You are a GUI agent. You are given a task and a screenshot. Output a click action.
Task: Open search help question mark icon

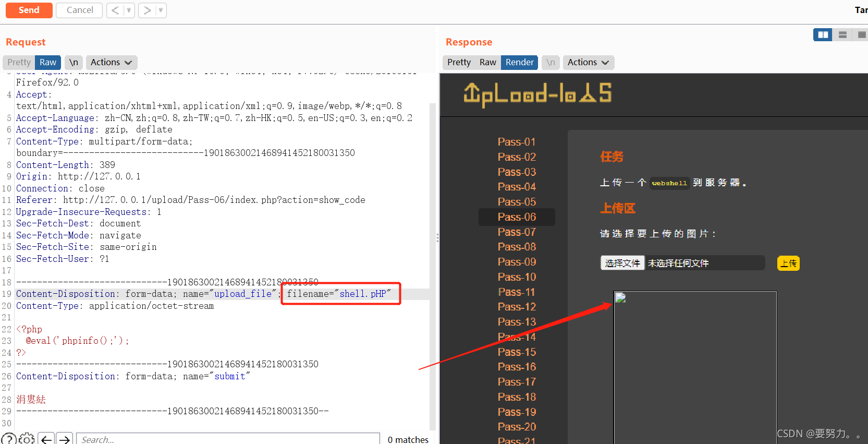click(9, 439)
